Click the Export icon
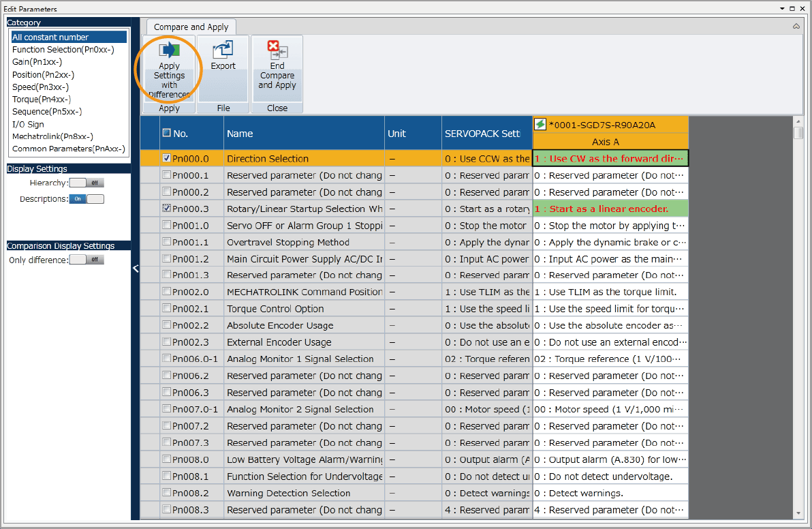Screen dimensions: 812x529 pos(223,51)
